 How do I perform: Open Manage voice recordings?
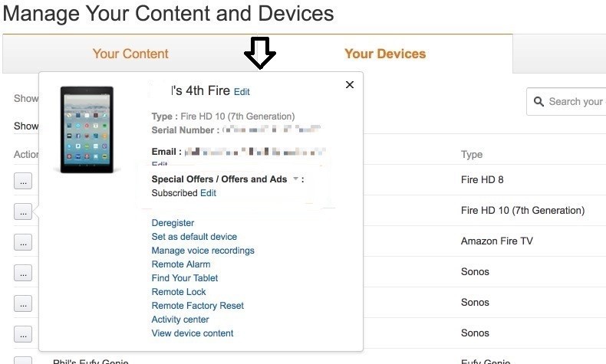pyautogui.click(x=203, y=251)
